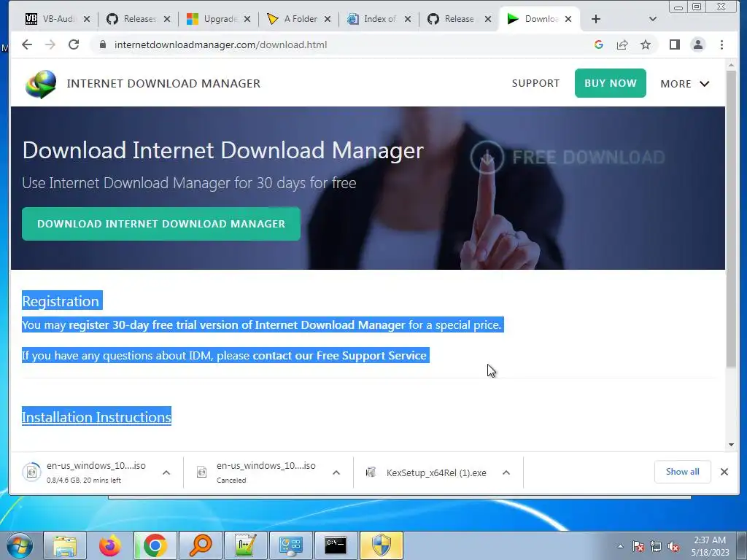747x560 pixels.
Task: Open a new browser tab
Action: pos(596,19)
